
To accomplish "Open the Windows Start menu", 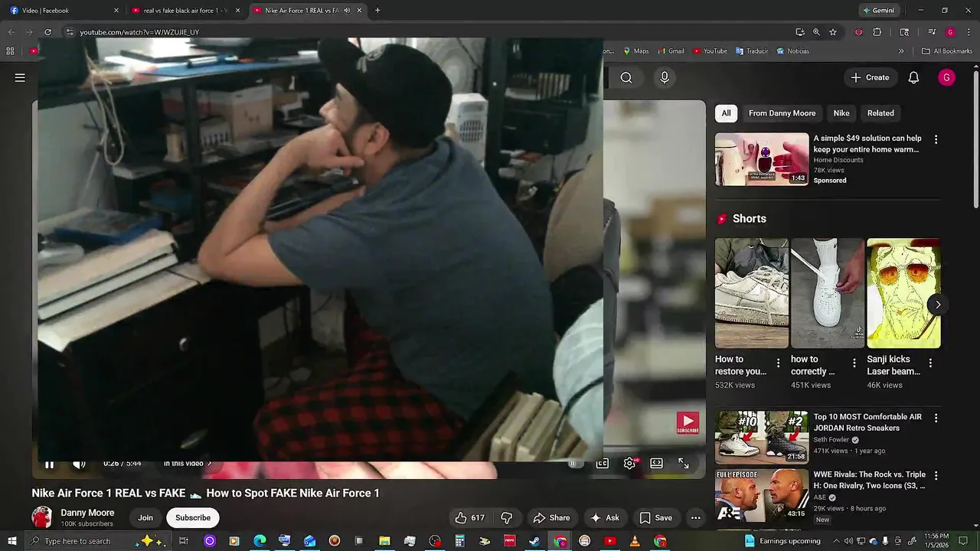I will (12, 541).
